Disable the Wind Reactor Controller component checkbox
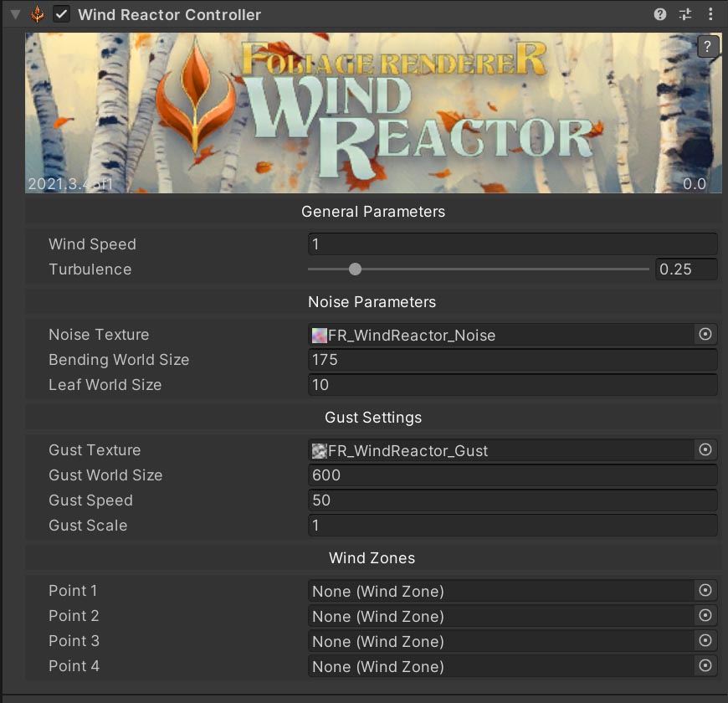Viewport: 728px width, 703px height. click(61, 14)
